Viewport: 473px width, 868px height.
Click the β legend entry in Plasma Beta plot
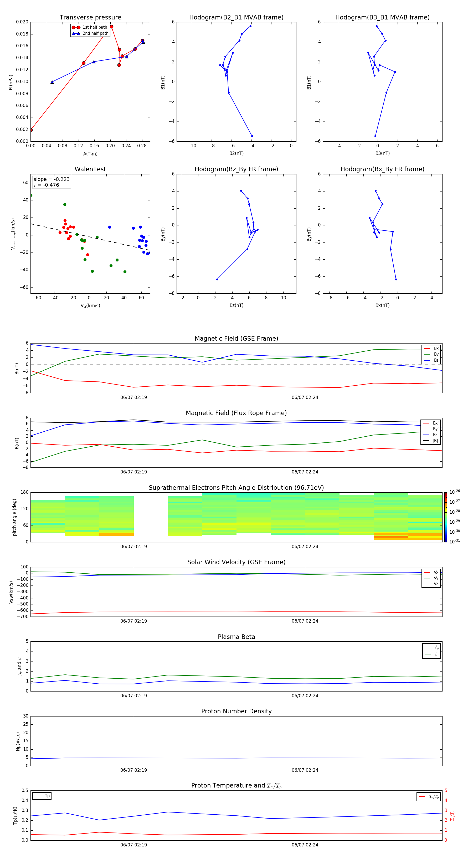[431, 654]
